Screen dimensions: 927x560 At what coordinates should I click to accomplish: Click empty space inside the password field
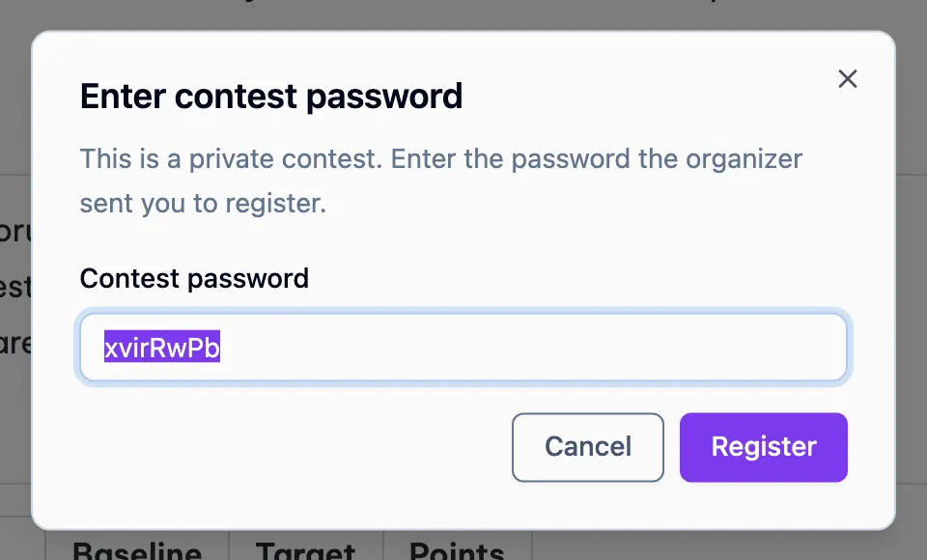pyautogui.click(x=532, y=348)
